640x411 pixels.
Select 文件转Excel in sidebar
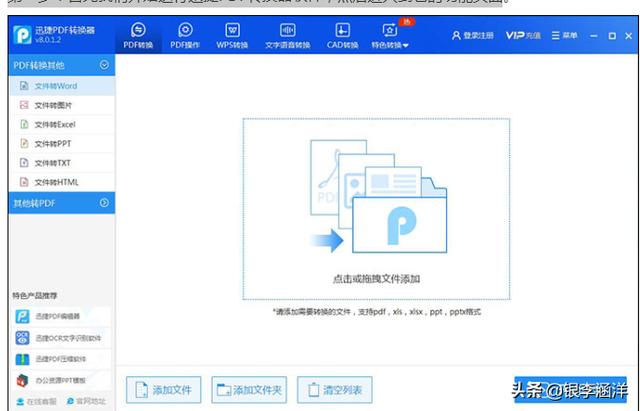click(x=62, y=124)
